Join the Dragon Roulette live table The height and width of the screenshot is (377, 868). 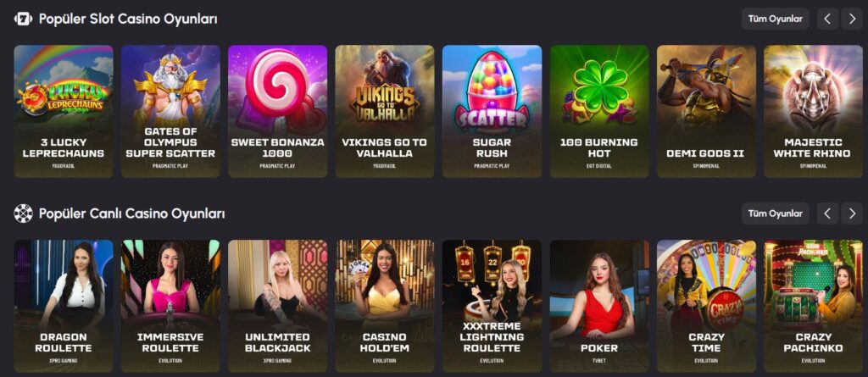click(x=64, y=306)
